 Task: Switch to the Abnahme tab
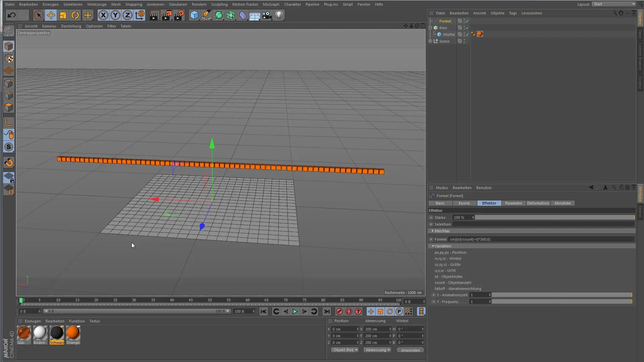562,203
